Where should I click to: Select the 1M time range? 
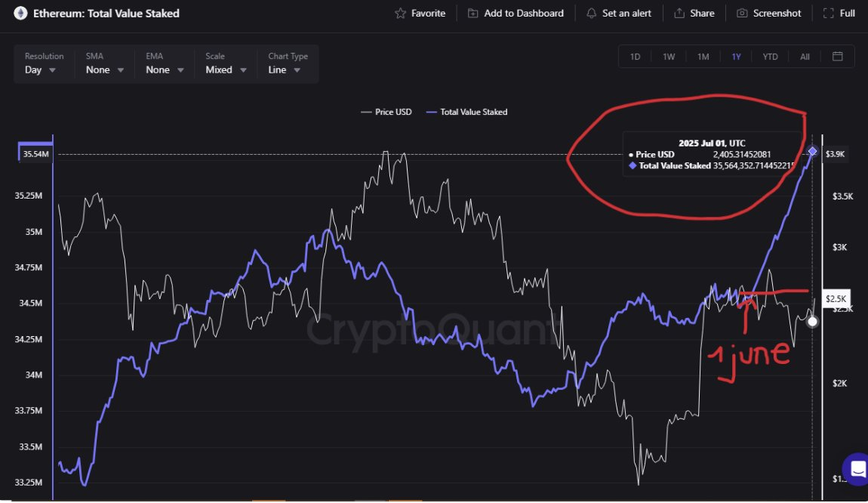pos(703,57)
